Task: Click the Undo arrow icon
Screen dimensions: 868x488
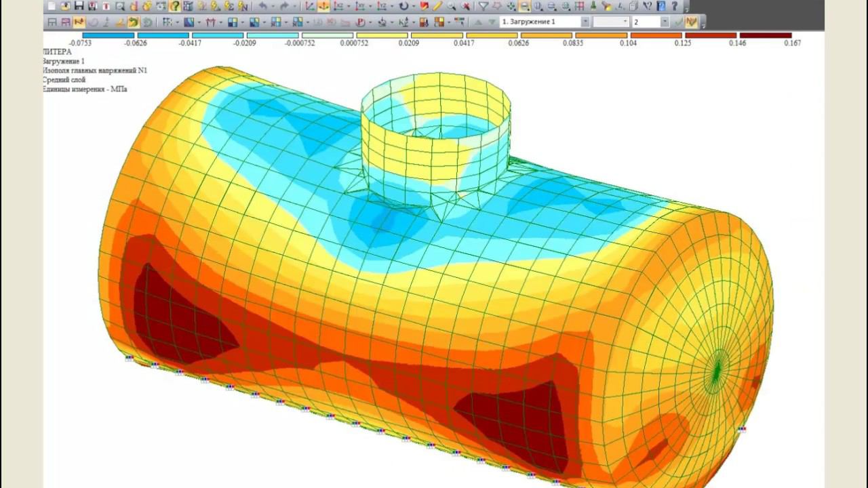Action: 262,6
